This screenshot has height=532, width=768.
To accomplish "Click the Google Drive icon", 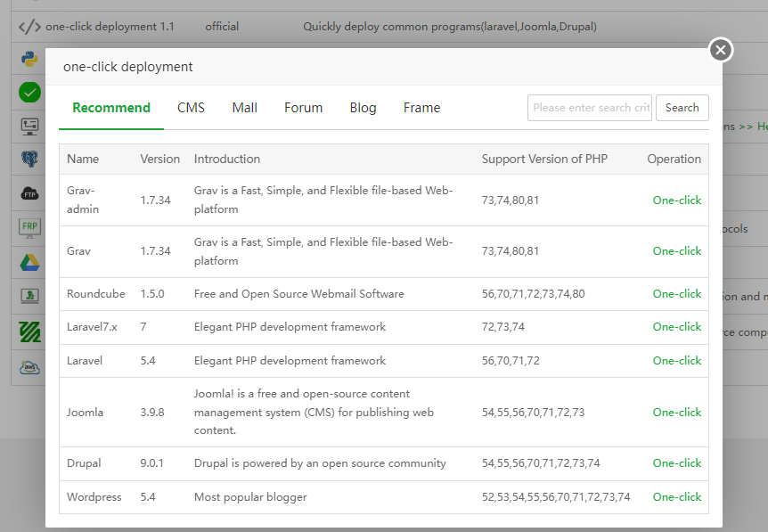I will (29, 262).
